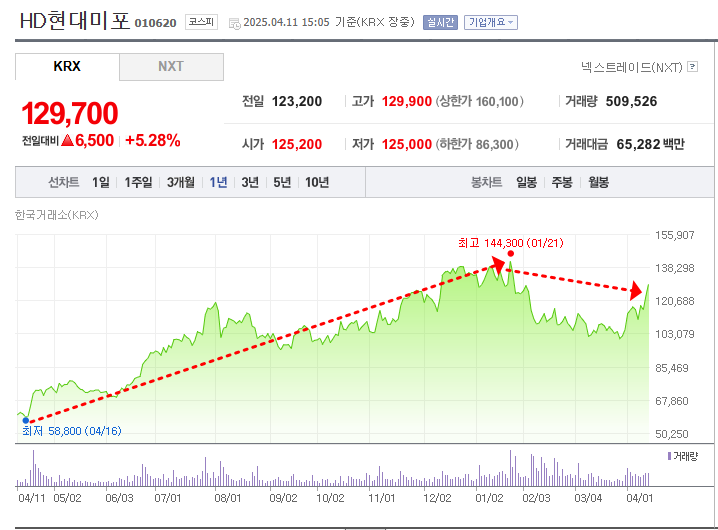Click the 한국거래소(KRX) chart caption
This screenshot has height=530, width=718.
coord(57,215)
